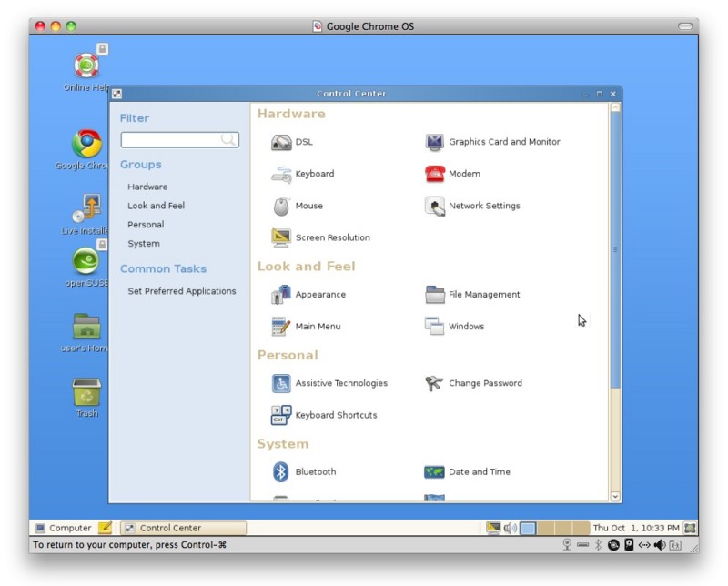Open the Trash desktop icon

[x=86, y=392]
